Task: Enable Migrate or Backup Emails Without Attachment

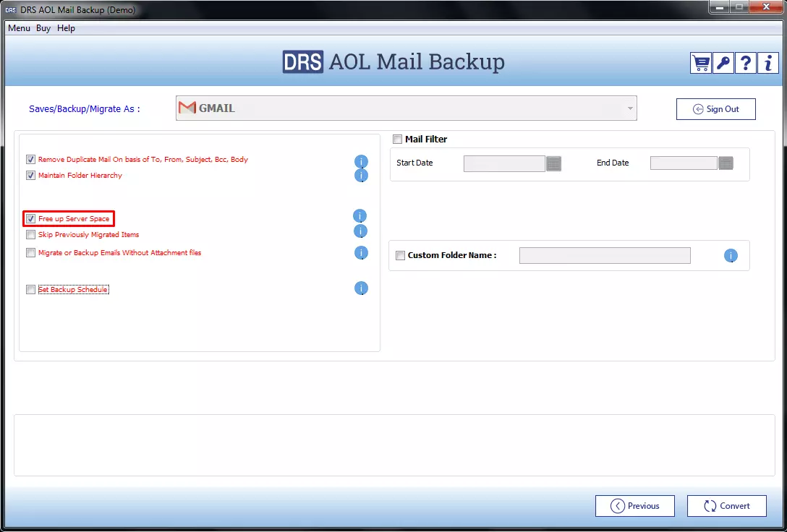Action: [31, 253]
